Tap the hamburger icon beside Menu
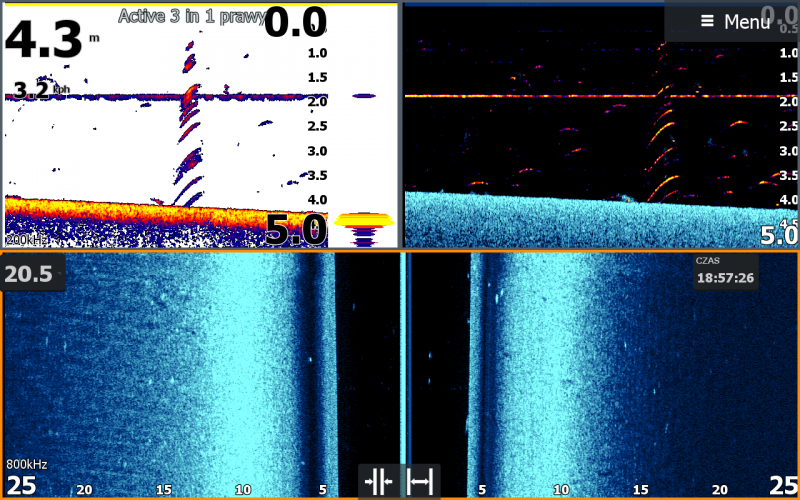This screenshot has height=500, width=800. point(707,21)
